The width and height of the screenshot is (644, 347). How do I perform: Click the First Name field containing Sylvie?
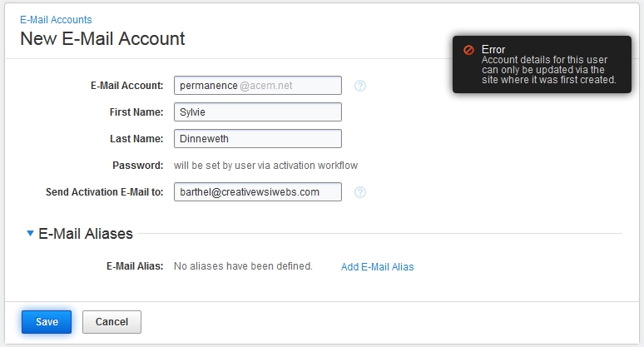click(258, 112)
